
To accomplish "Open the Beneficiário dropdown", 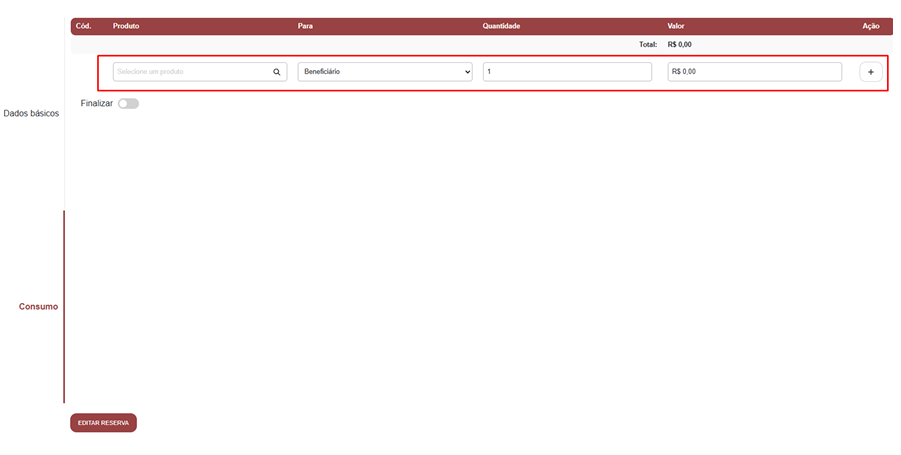I will (x=384, y=72).
